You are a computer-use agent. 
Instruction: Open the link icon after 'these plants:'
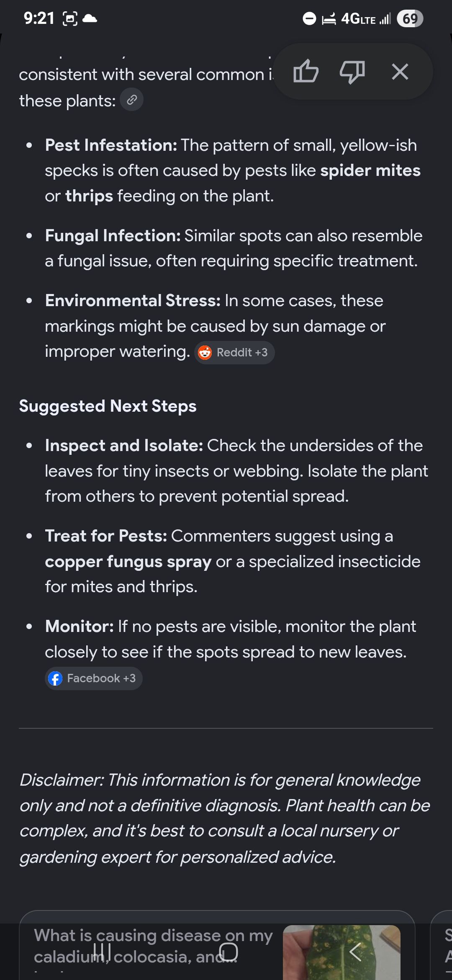tap(132, 100)
